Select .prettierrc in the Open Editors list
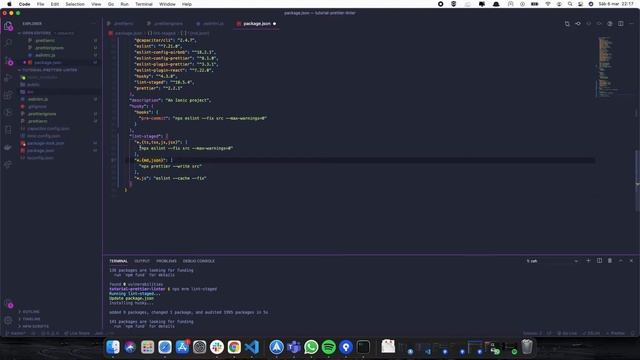Viewport: 640px width, 360px height. [x=45, y=40]
